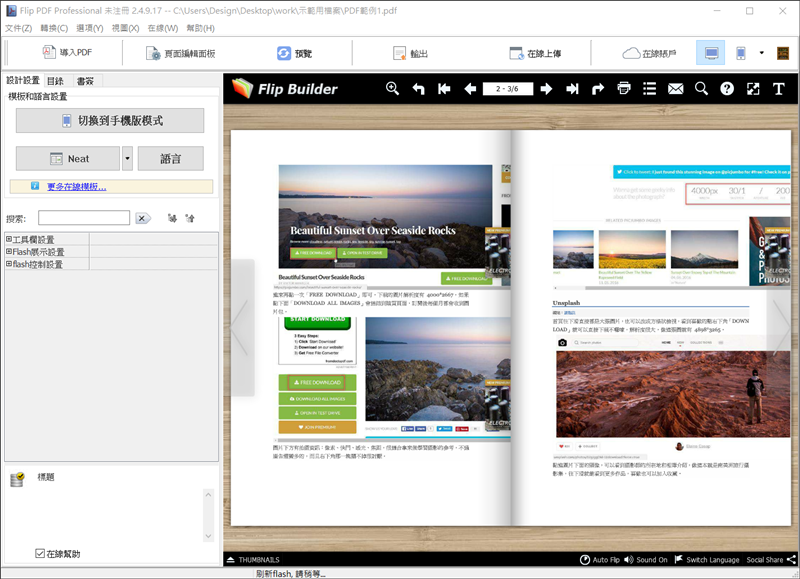Jump to the first page
800x579 pixels.
click(x=444, y=89)
